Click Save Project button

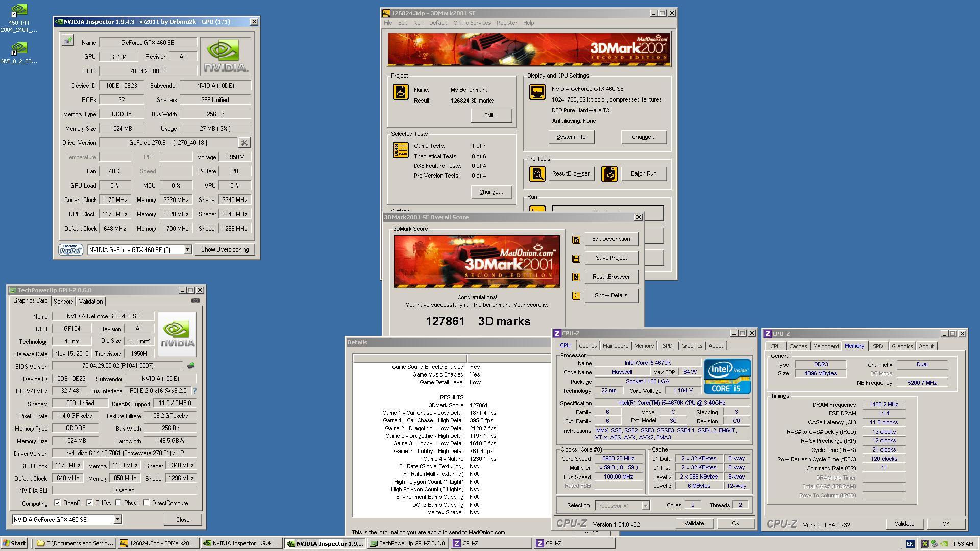coord(611,258)
